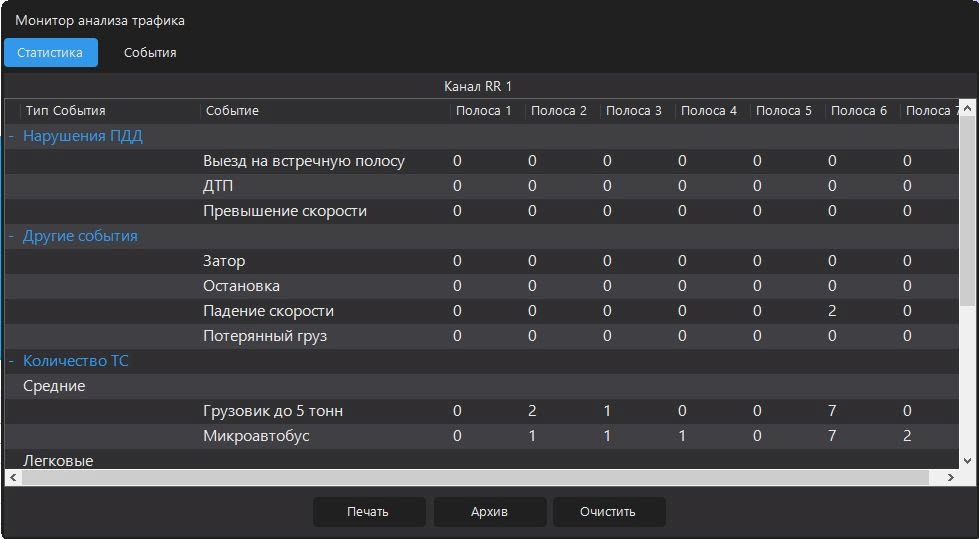Collapse the Другие события group

12,236
